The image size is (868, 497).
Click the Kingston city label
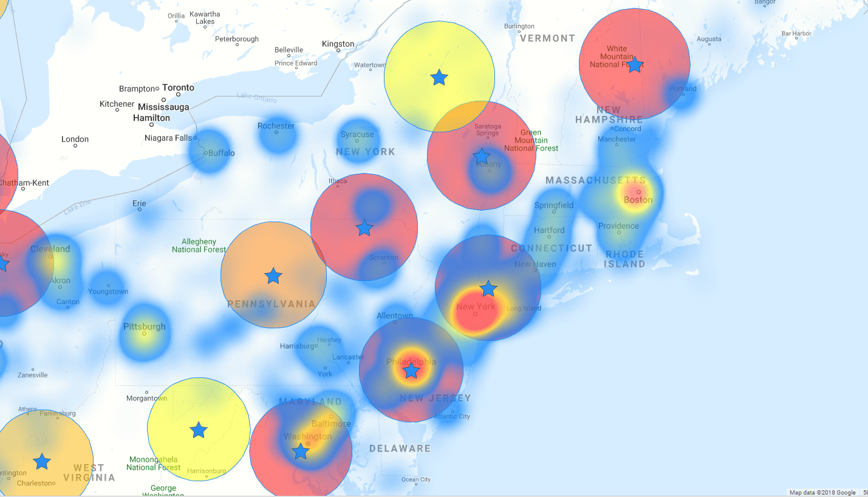pyautogui.click(x=338, y=44)
